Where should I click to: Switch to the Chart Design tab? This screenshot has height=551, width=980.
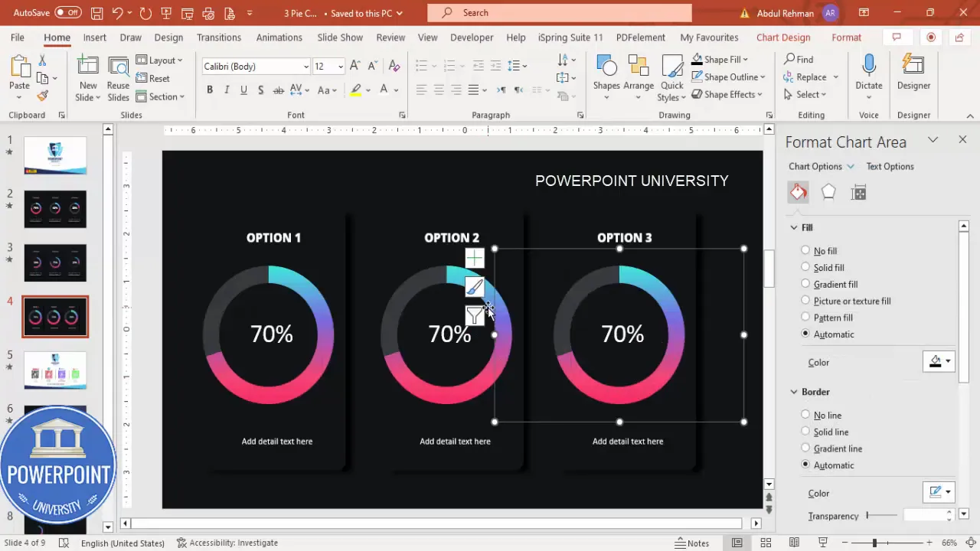(783, 37)
